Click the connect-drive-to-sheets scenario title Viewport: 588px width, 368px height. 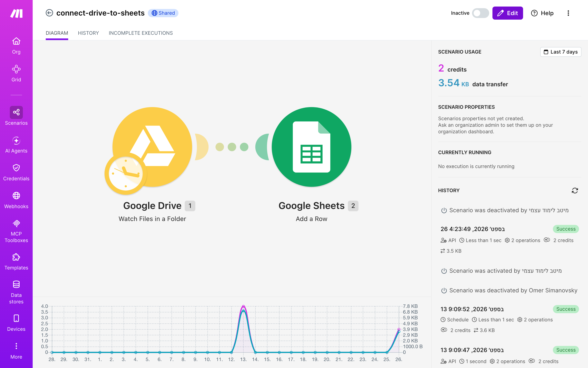[100, 13]
